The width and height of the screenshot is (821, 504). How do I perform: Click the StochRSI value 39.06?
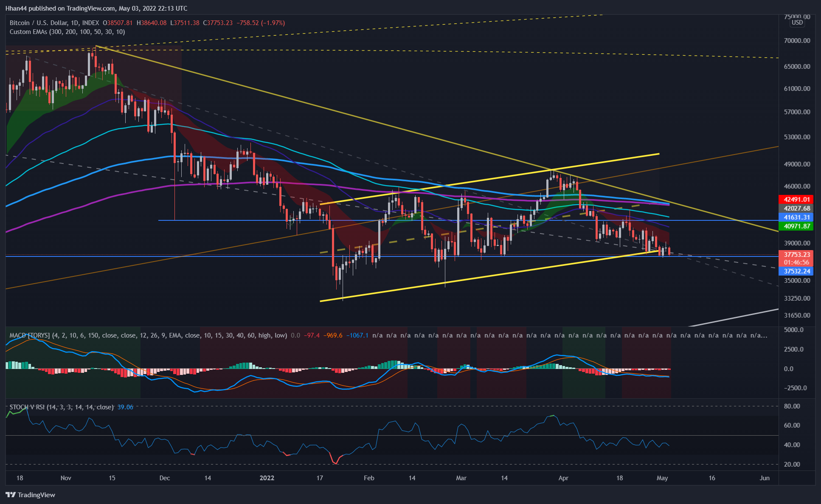coord(125,407)
